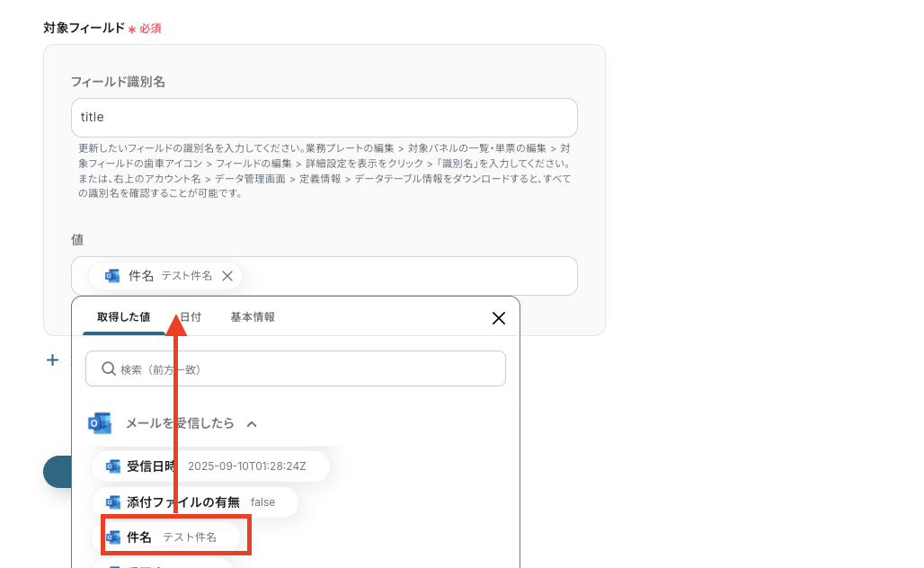Select the 受信日時 value chip
Viewport: 924px width, 568px height.
(x=210, y=466)
